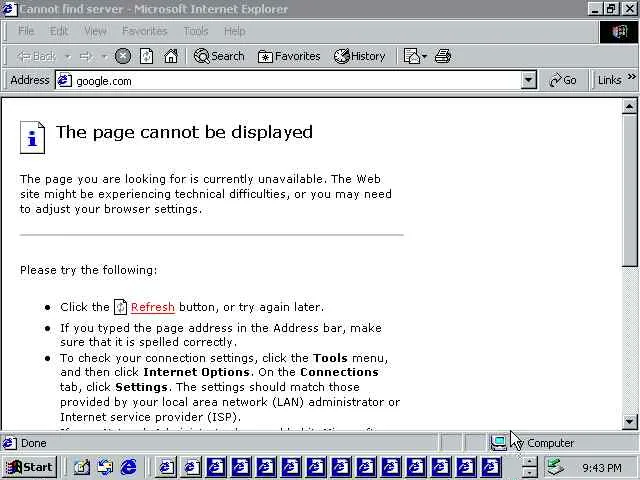
Task: Expand the Forward history dropdown arrow
Action: click(104, 56)
